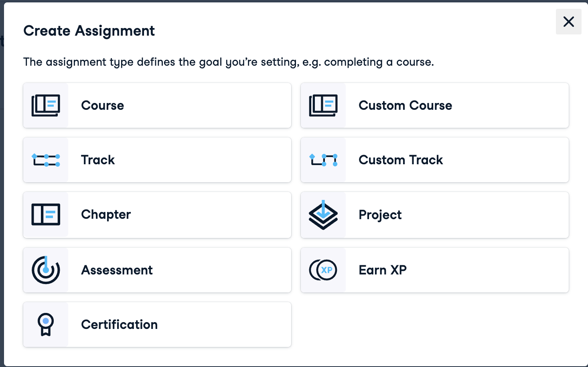Pick the Track assignment option
Screen dimensions: 588x367
coord(98,160)
